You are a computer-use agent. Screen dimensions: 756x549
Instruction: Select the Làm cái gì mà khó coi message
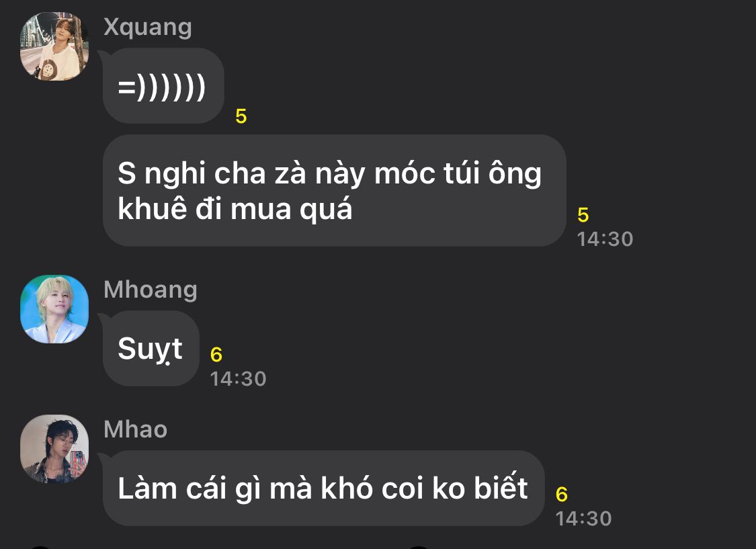coord(323,489)
